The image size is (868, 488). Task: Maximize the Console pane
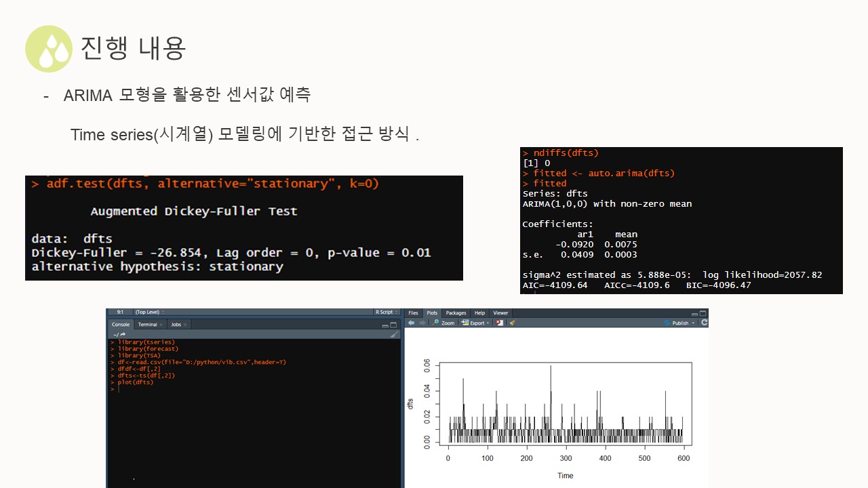394,325
